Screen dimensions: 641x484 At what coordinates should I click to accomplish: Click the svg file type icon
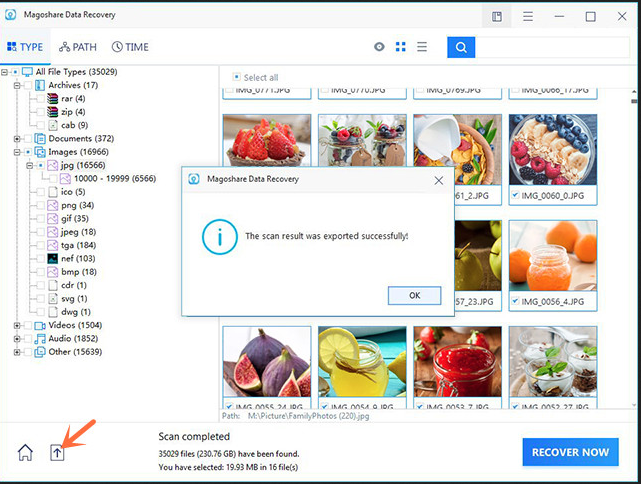click(53, 299)
